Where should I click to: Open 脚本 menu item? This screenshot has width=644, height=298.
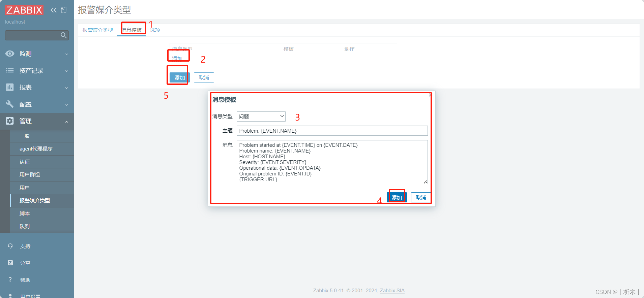pyautogui.click(x=42, y=213)
